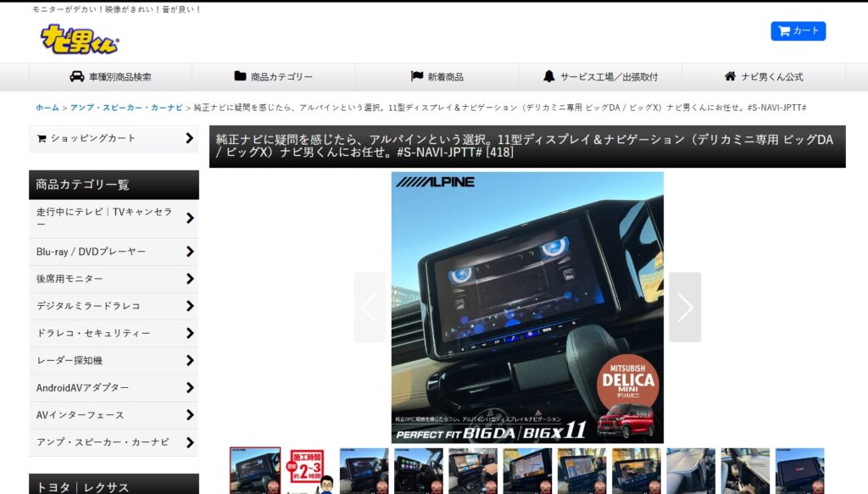Open 車種別商品検索 menu item

[110, 77]
